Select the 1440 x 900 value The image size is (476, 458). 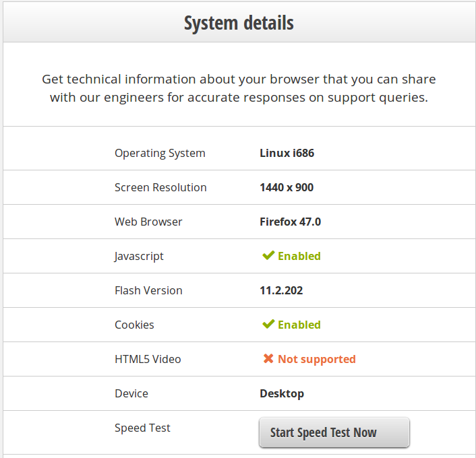click(x=287, y=187)
